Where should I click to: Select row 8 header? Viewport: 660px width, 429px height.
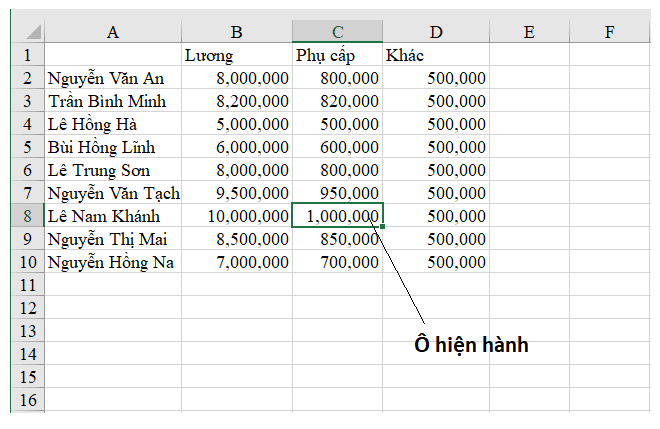point(27,216)
